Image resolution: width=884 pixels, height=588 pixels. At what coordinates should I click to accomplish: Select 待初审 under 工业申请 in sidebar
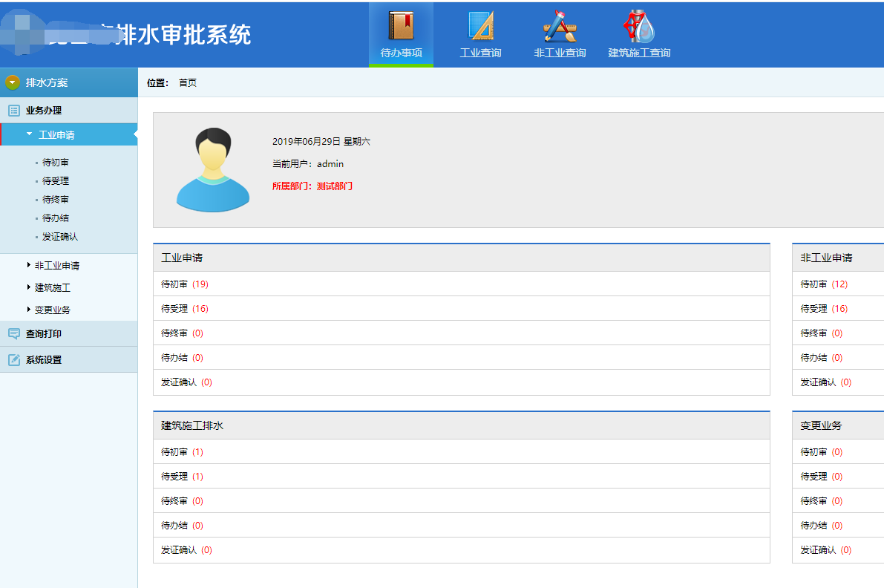56,163
